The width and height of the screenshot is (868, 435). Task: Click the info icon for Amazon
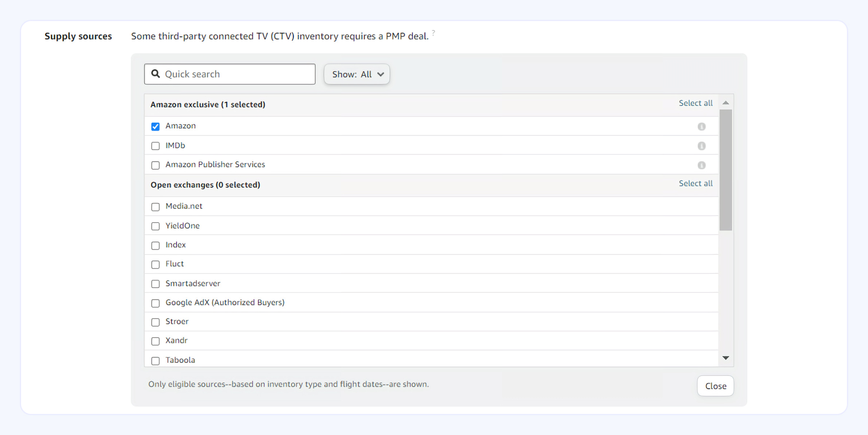click(x=701, y=126)
